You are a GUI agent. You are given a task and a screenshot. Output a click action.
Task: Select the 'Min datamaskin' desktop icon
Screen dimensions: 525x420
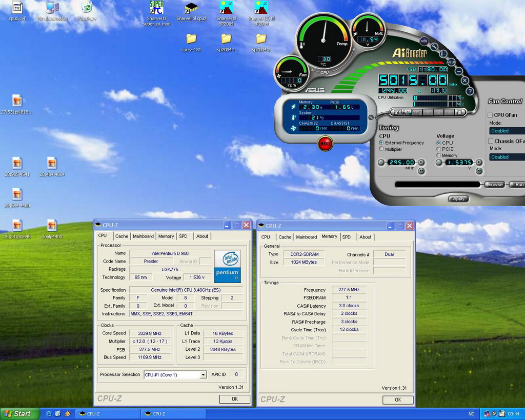(52, 11)
